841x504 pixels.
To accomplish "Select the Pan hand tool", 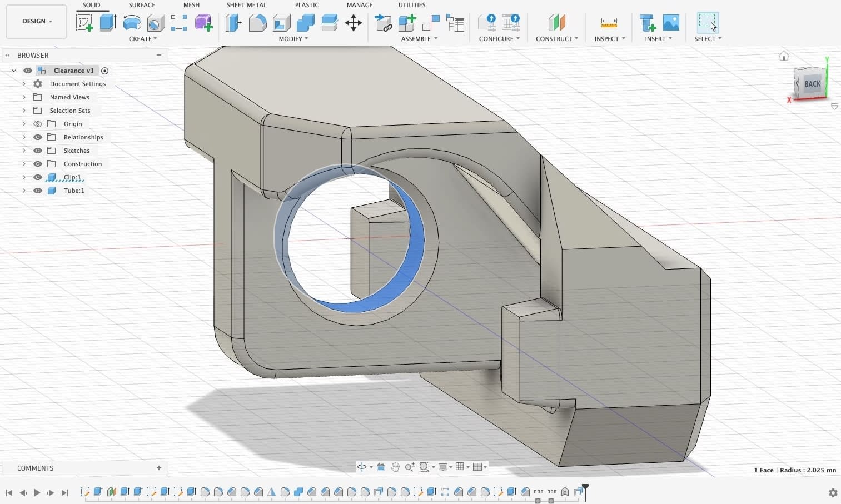I will click(x=395, y=467).
